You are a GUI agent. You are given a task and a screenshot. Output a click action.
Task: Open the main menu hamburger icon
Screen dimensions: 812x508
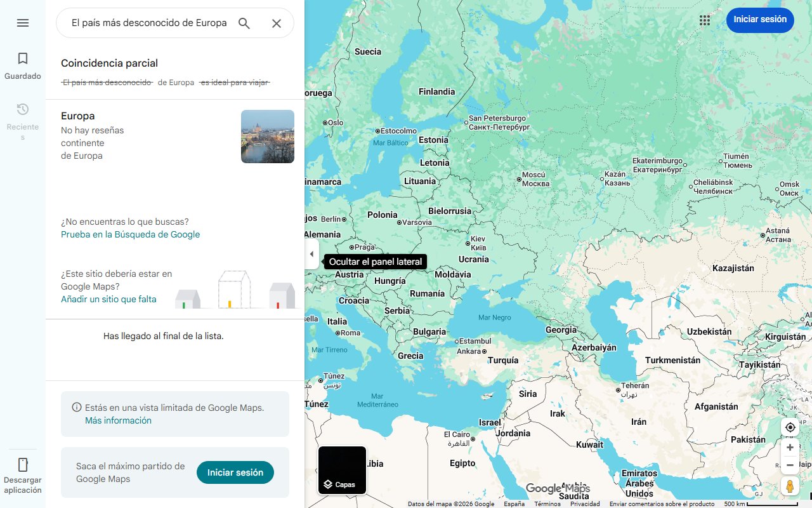(x=23, y=23)
